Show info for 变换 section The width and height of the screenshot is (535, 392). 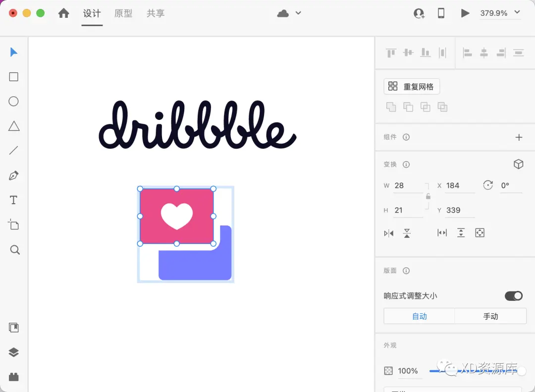click(x=406, y=164)
